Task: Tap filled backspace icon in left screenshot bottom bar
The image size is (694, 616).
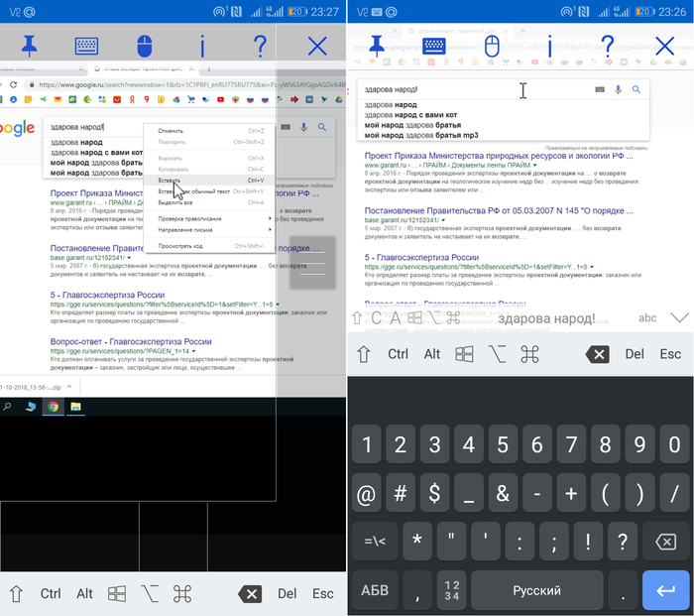Action: tap(250, 594)
